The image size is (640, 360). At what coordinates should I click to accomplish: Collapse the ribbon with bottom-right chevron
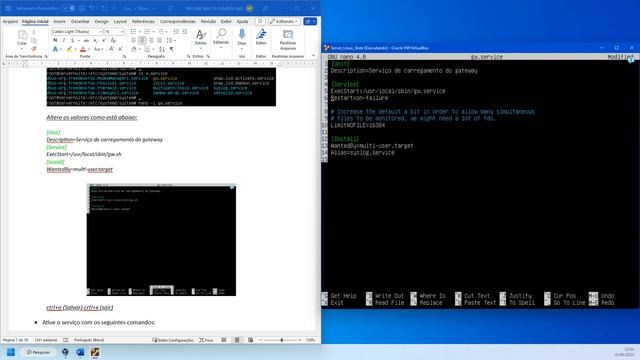pyautogui.click(x=313, y=56)
